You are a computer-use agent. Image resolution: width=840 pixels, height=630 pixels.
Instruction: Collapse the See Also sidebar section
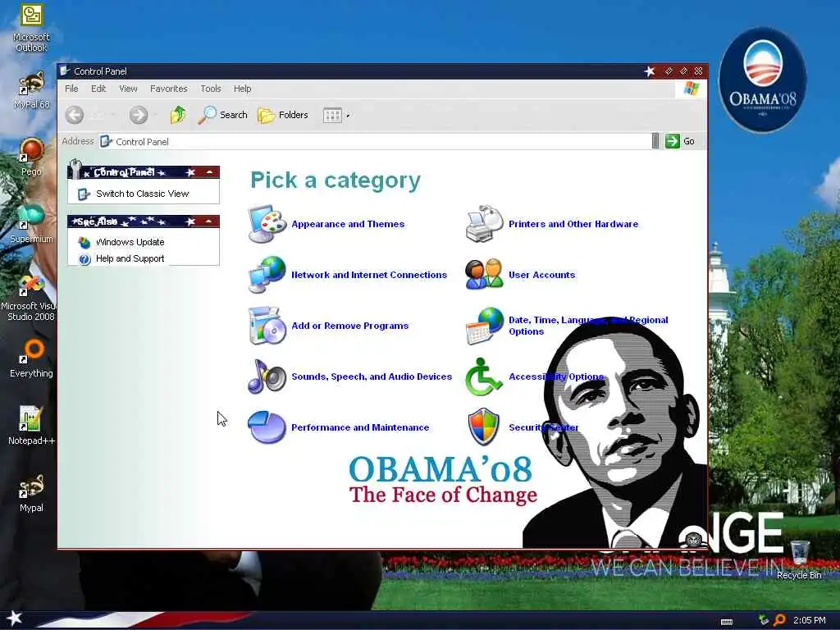coord(209,221)
